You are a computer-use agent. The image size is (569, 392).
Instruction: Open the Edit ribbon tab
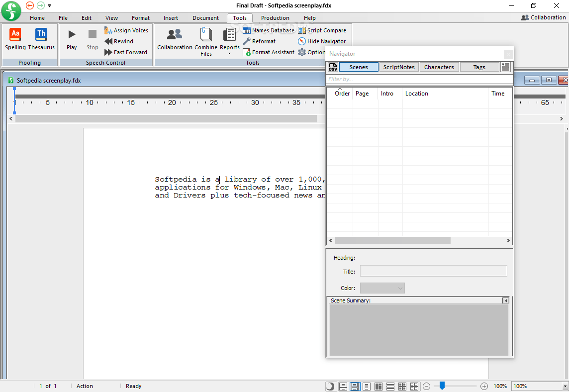pyautogui.click(x=87, y=18)
